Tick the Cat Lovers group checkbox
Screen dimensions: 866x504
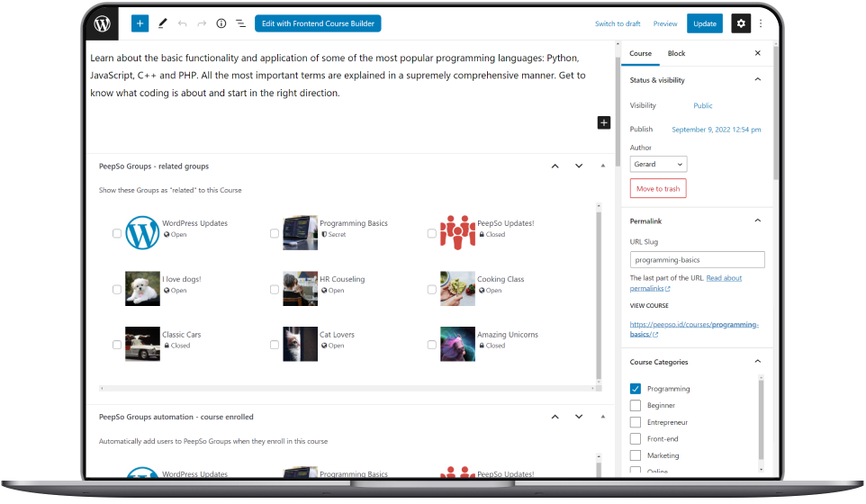(275, 345)
